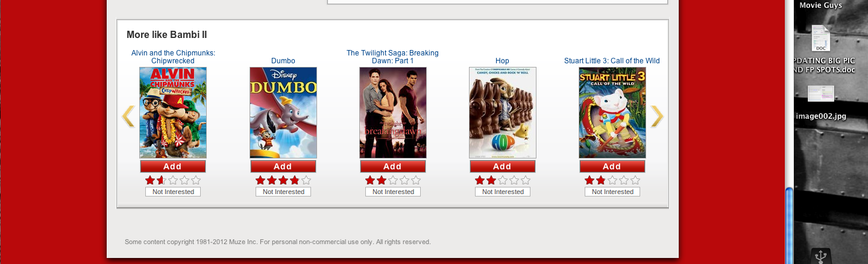Rate Hop five stars

point(525,180)
